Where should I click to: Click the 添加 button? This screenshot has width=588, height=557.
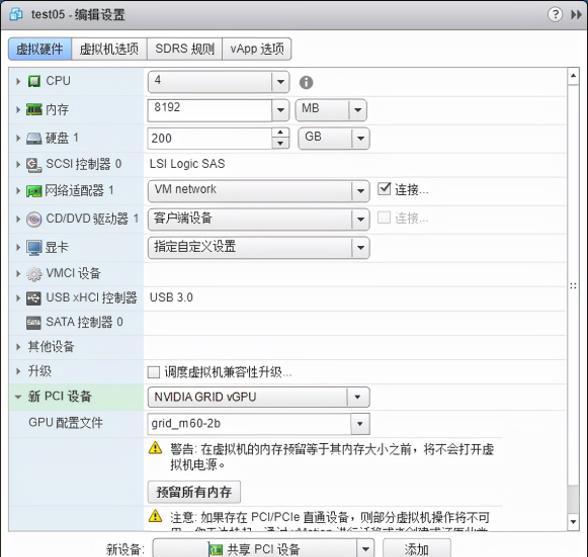point(417,549)
